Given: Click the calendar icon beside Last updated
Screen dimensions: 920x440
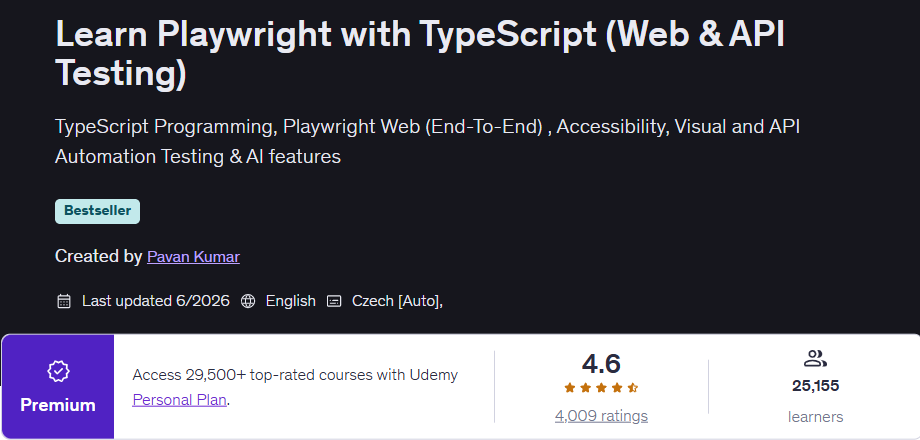Looking at the screenshot, I should (63, 302).
